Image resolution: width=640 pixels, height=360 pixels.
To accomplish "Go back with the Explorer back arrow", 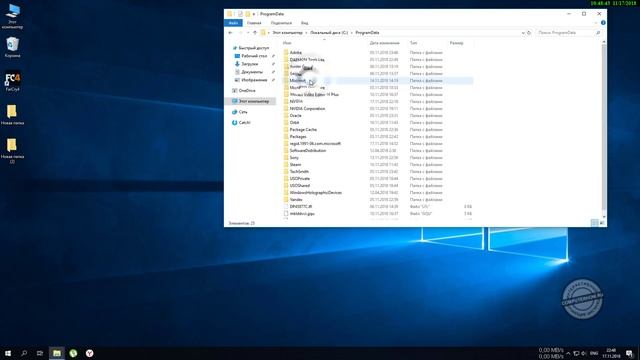I will click(x=231, y=33).
